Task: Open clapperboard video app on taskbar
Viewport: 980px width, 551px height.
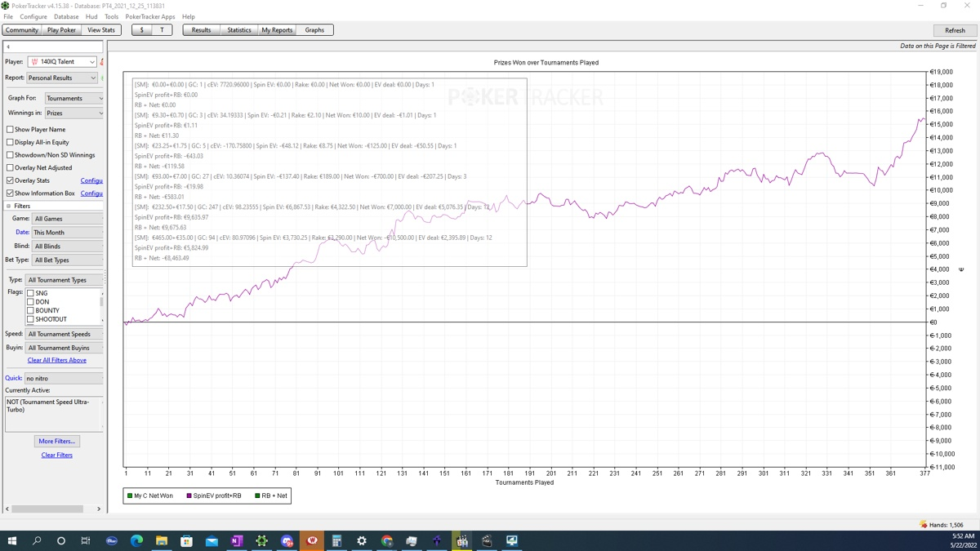Action: [487, 540]
